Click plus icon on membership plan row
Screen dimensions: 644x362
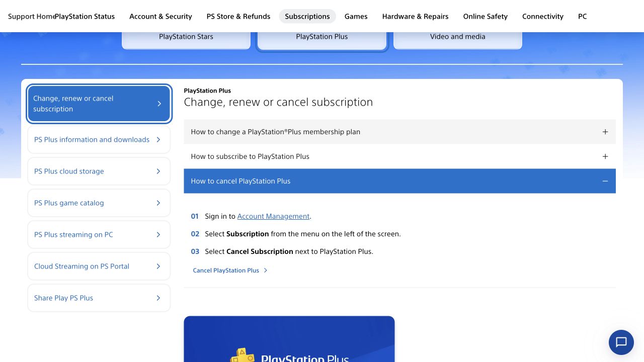605,132
